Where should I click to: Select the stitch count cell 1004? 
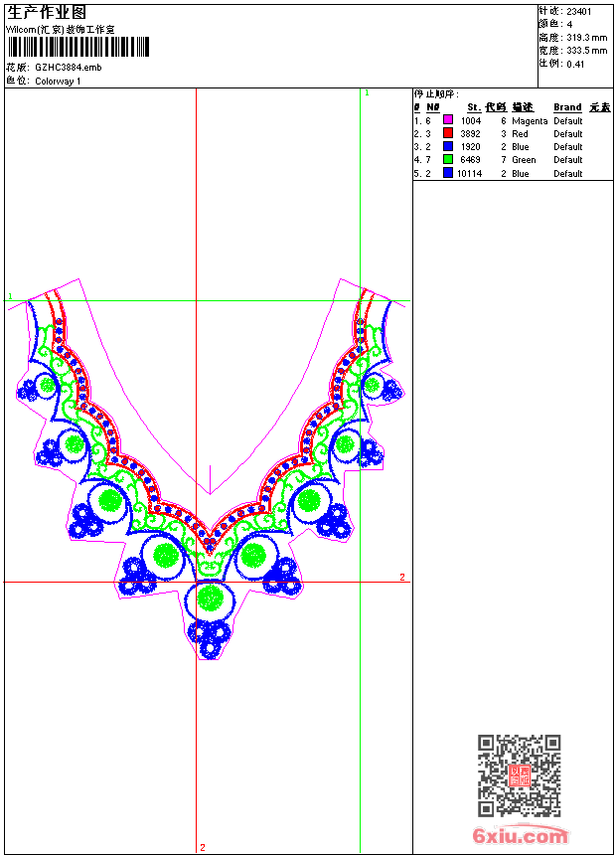pyautogui.click(x=471, y=121)
